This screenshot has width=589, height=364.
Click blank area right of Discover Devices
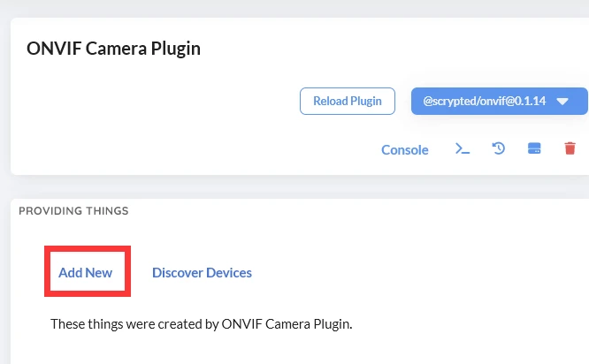(x=398, y=272)
